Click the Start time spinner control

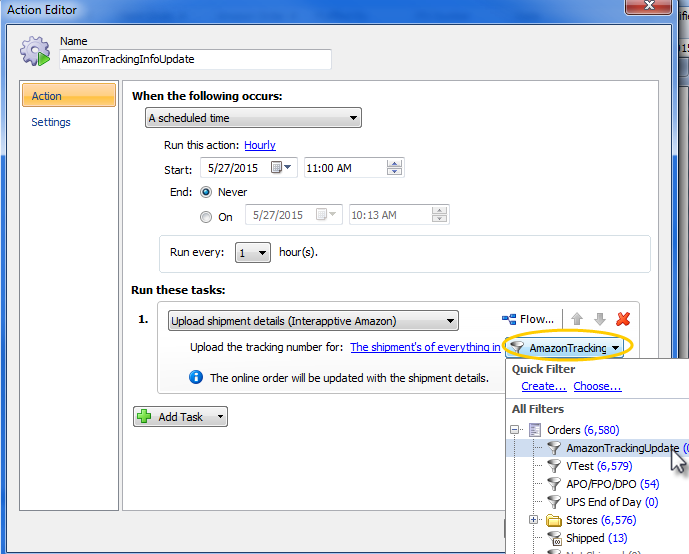(394, 167)
